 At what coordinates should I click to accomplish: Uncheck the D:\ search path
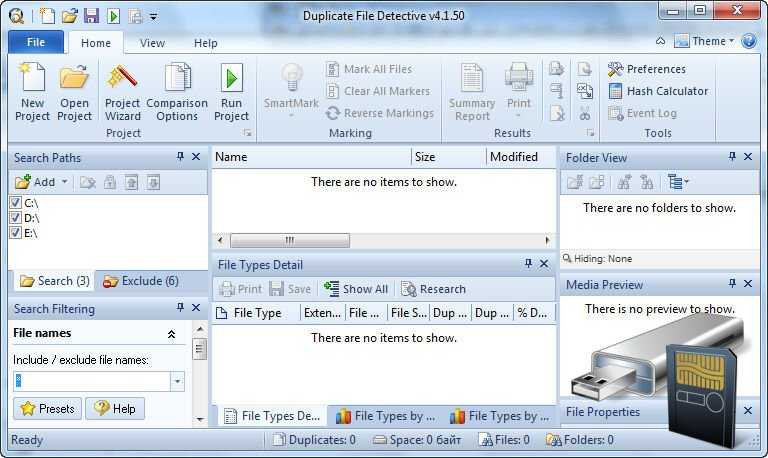click(15, 217)
